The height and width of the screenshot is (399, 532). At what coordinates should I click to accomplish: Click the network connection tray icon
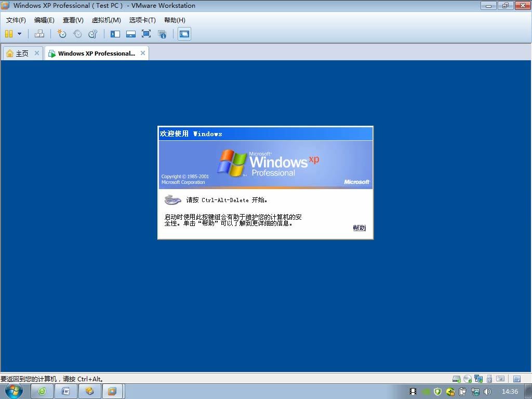[475, 392]
